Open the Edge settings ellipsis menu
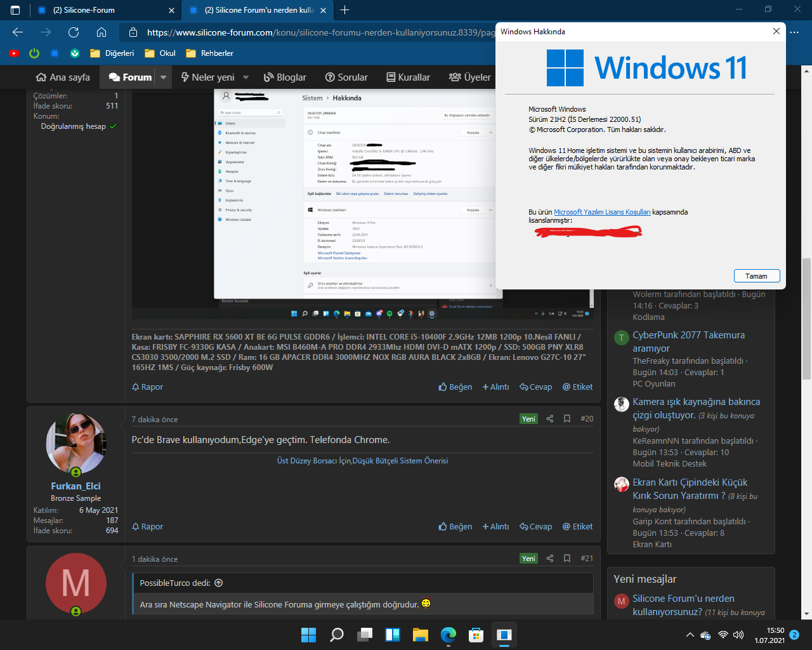 point(794,32)
